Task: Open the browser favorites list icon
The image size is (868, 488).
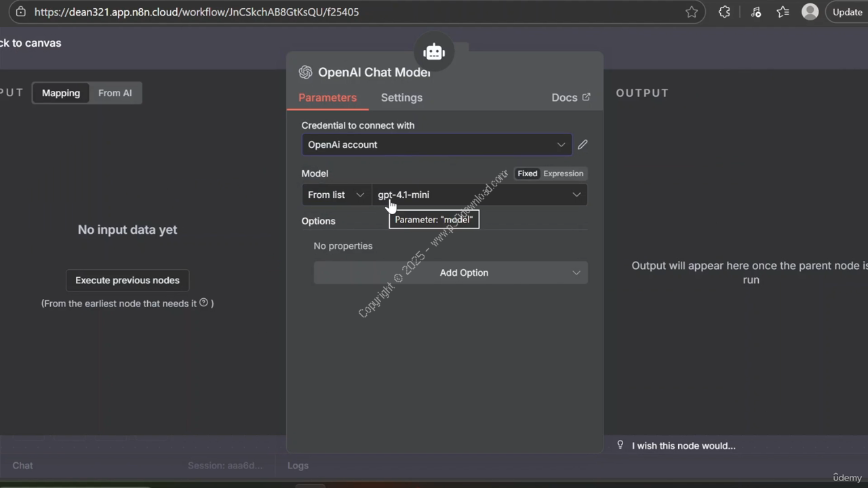Action: click(783, 12)
